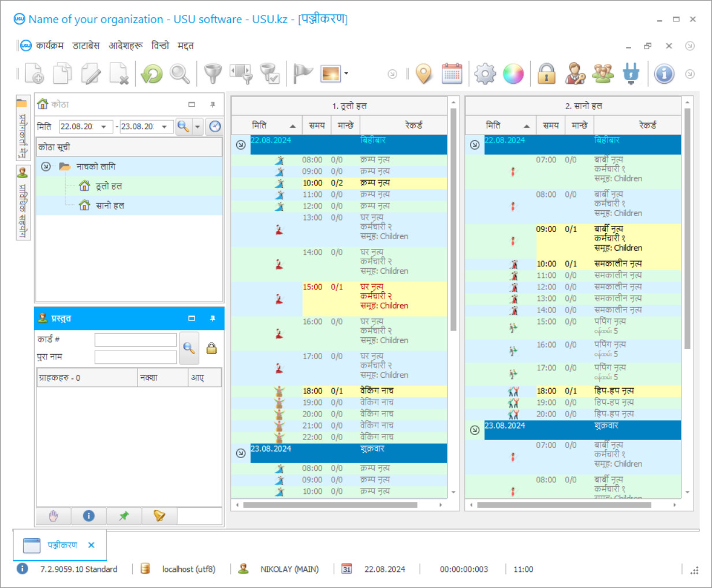Open the color wheel theme icon

(513, 74)
